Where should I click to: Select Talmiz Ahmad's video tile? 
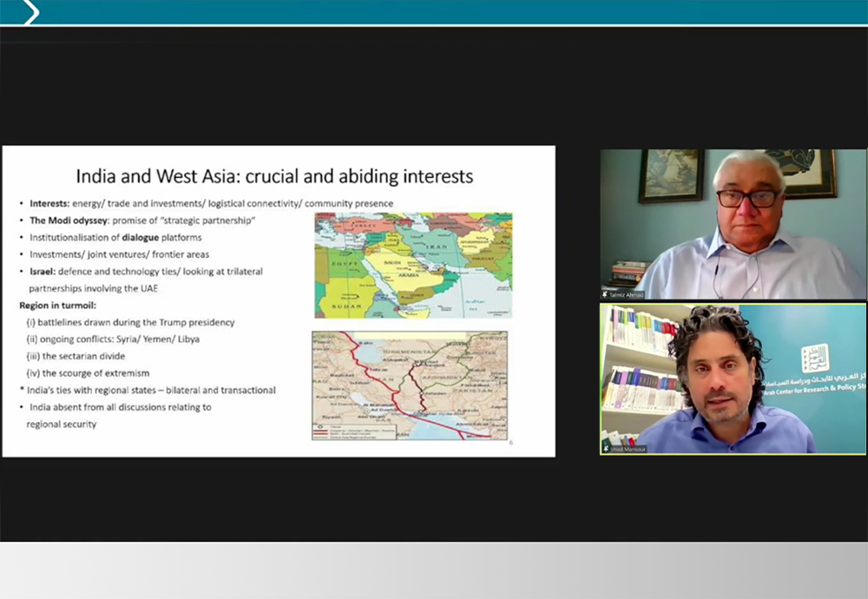(732, 224)
